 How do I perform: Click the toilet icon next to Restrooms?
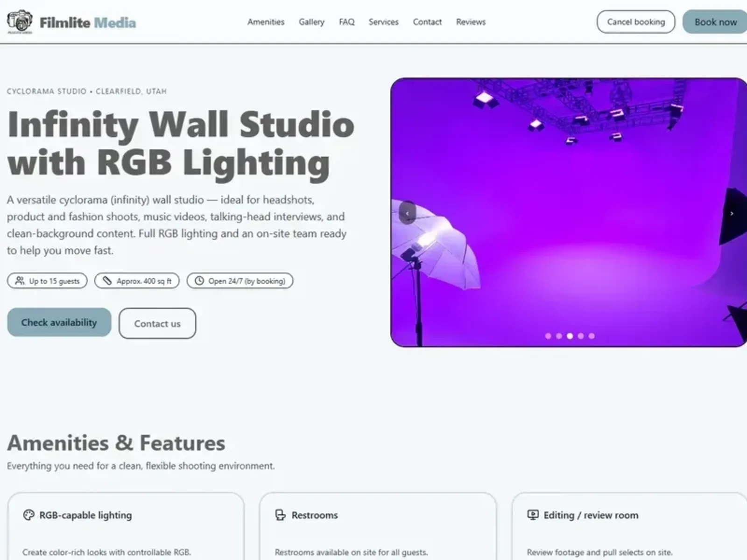280,515
